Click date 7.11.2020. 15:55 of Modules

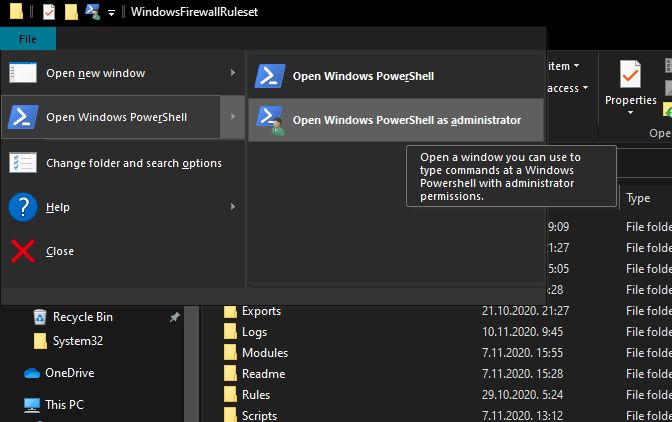[x=522, y=353]
